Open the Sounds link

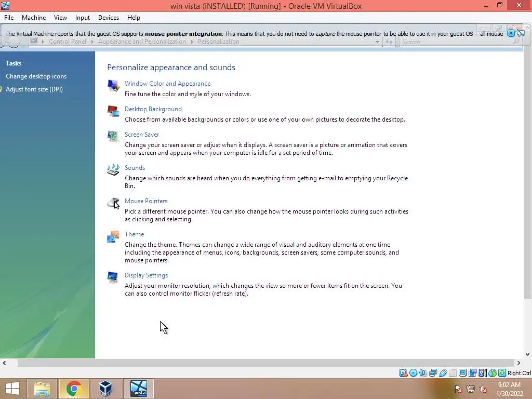coord(135,168)
